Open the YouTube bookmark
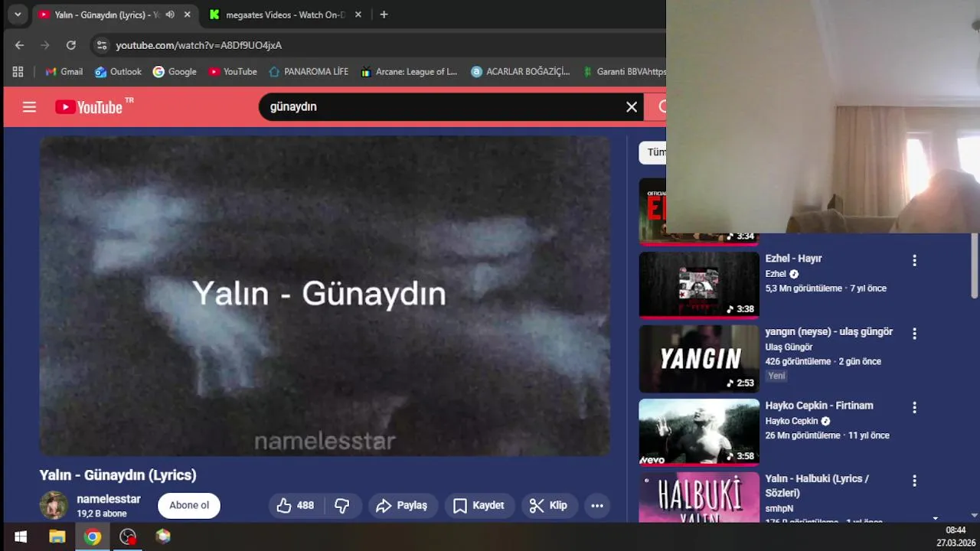Image resolution: width=980 pixels, height=551 pixels. [233, 71]
